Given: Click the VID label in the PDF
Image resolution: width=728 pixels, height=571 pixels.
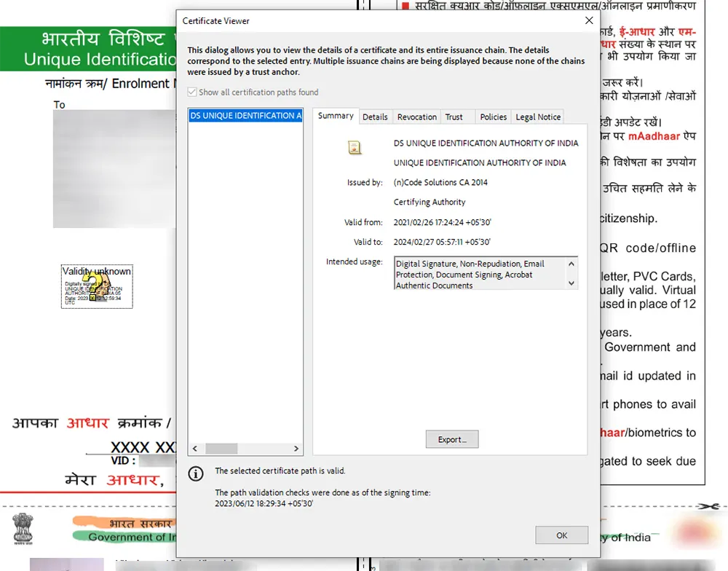Looking at the screenshot, I should (123, 461).
